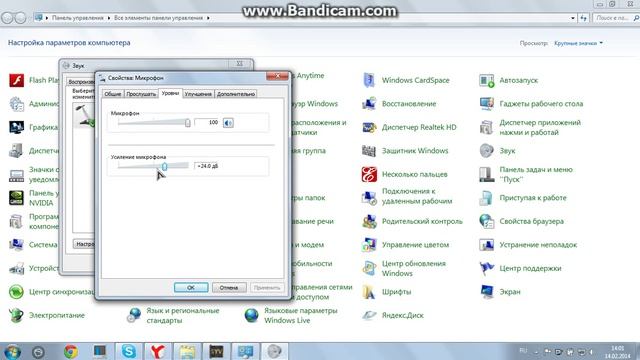Image resolution: width=640 pixels, height=360 pixels.
Task: Open Гаджеты рабочего стола icon
Action: 487,104
